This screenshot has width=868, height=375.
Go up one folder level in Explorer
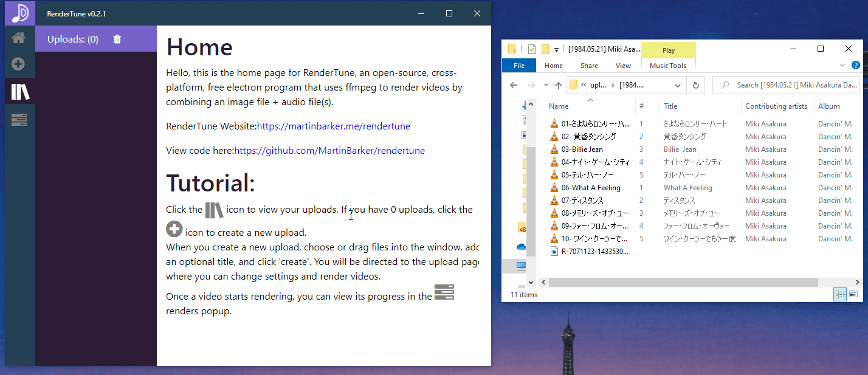559,85
